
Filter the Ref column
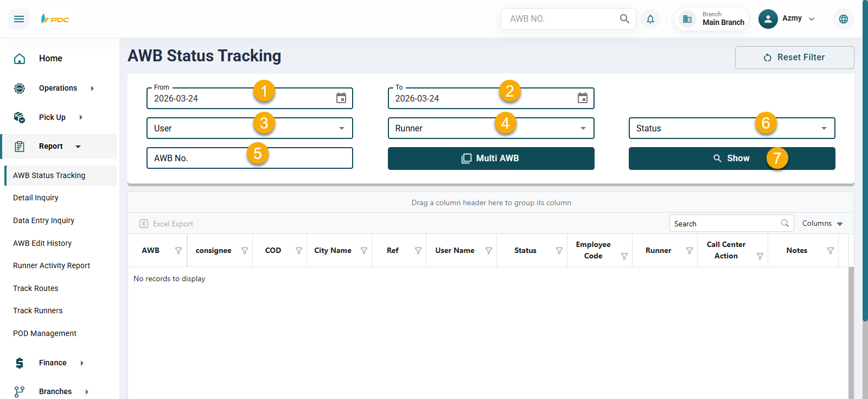[418, 251]
